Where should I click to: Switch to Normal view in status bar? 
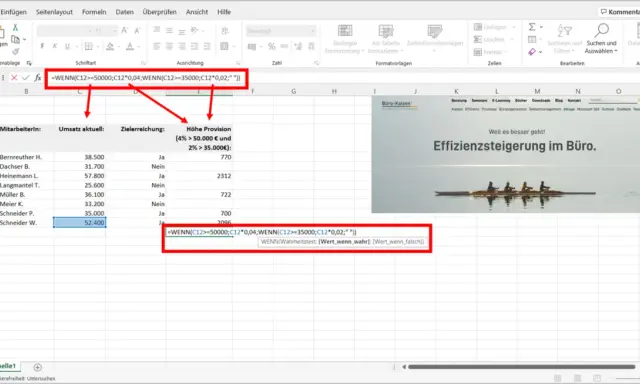click(x=558, y=378)
